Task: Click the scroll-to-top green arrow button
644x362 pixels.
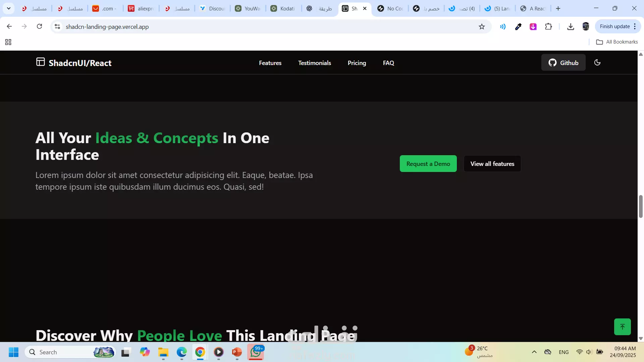Action: tap(622, 327)
